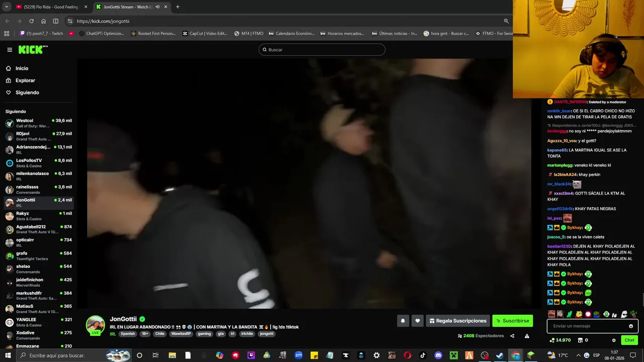Click the green KICK logo
644x362 pixels.
click(33, 49)
